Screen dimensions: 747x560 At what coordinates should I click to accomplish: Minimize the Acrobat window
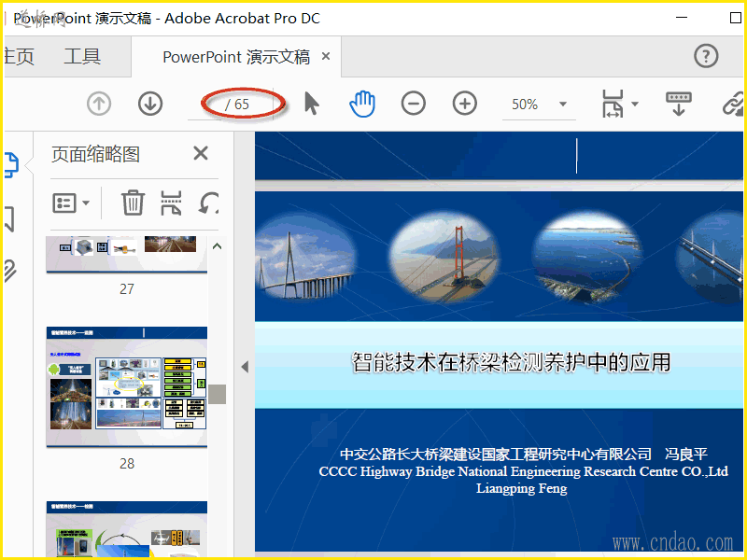click(x=682, y=17)
